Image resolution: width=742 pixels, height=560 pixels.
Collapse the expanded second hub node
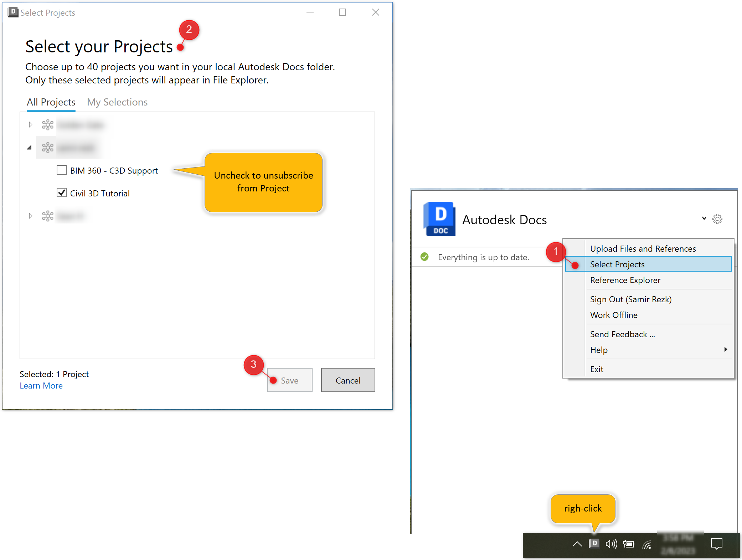click(30, 147)
